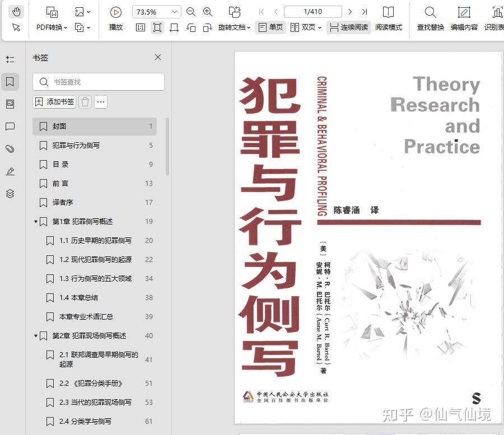The width and height of the screenshot is (504, 435).
Task: Go to first page icon
Action: click(x=262, y=12)
